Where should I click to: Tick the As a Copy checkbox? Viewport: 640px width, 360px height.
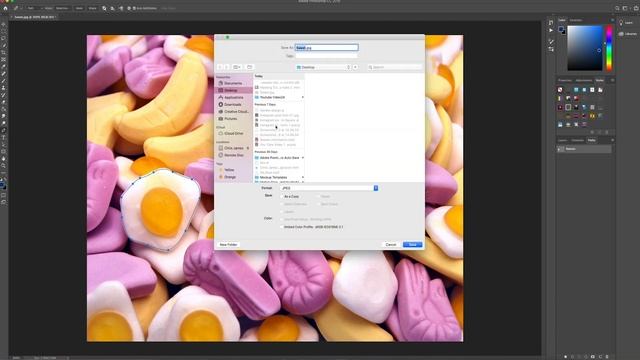(x=282, y=197)
